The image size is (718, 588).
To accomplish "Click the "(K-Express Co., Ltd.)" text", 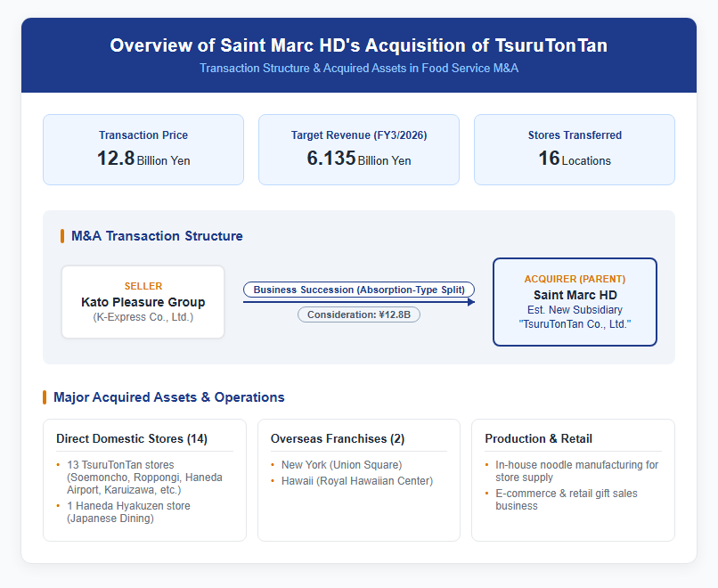I will pyautogui.click(x=143, y=317).
